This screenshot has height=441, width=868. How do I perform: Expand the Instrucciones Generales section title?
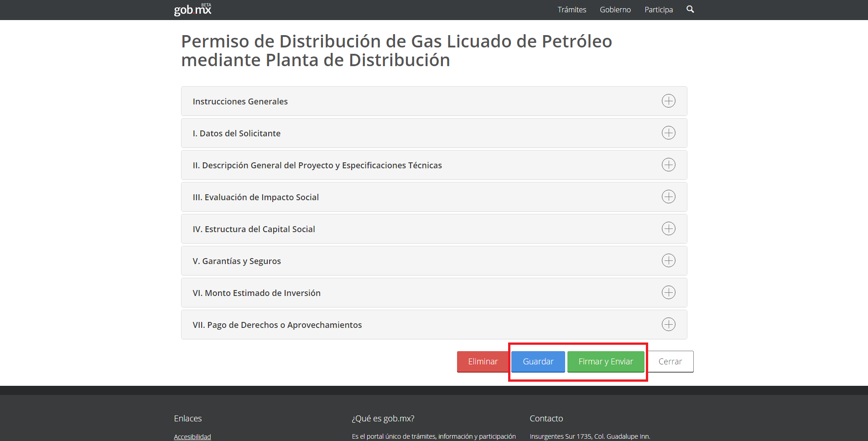[x=240, y=101]
